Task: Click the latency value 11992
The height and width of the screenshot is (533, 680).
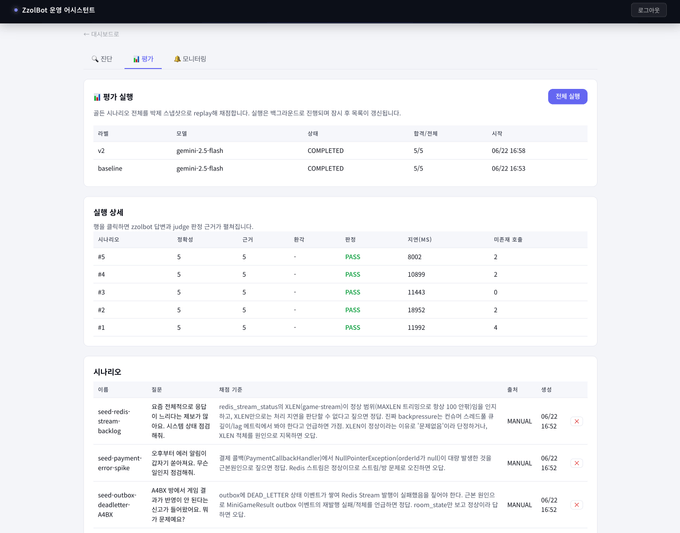Action: point(416,327)
